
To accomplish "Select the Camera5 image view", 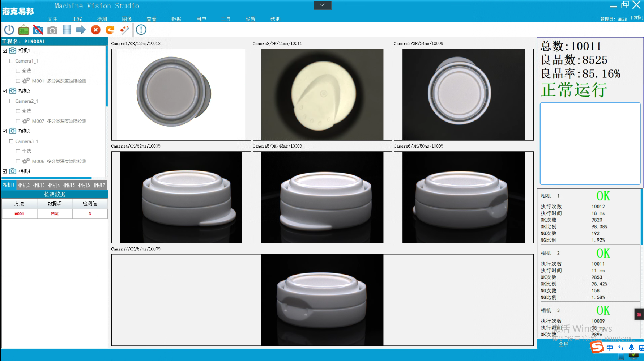I will [322, 197].
